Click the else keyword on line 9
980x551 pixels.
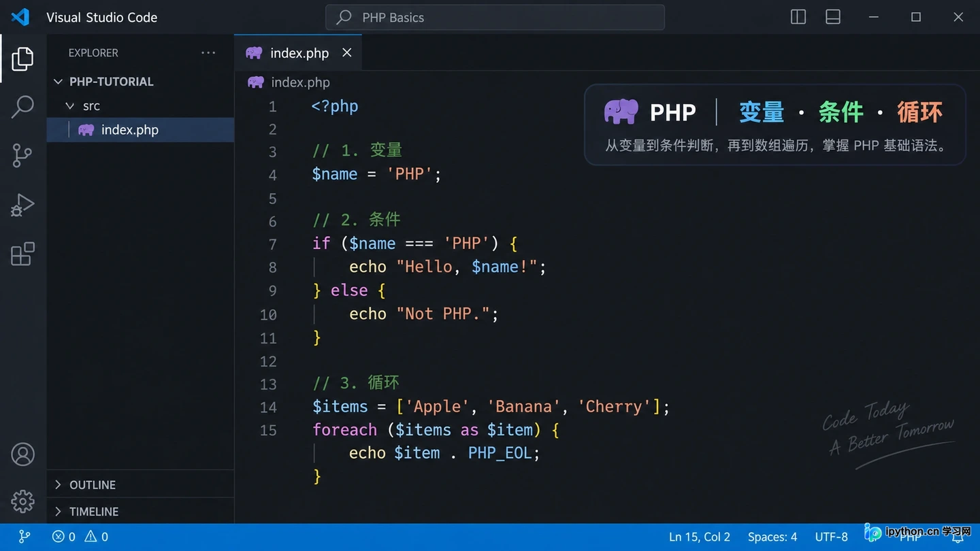point(349,290)
